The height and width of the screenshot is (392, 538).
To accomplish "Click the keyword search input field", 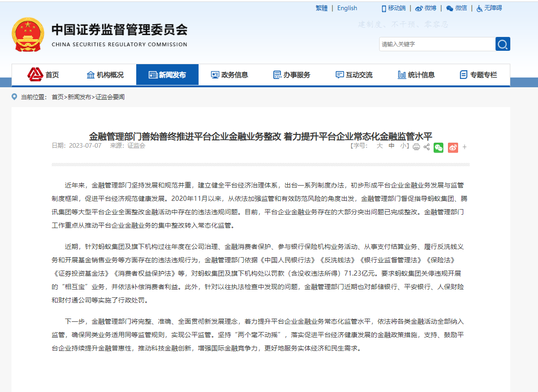I will pyautogui.click(x=436, y=44).
